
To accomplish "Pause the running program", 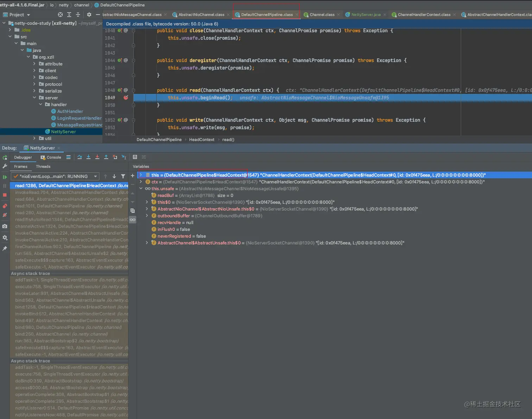I will tap(5, 186).
